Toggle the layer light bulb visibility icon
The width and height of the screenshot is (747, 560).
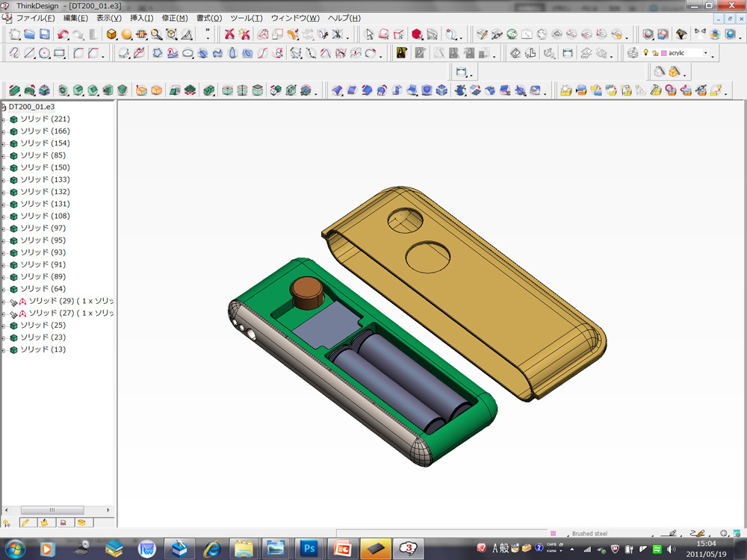(645, 53)
